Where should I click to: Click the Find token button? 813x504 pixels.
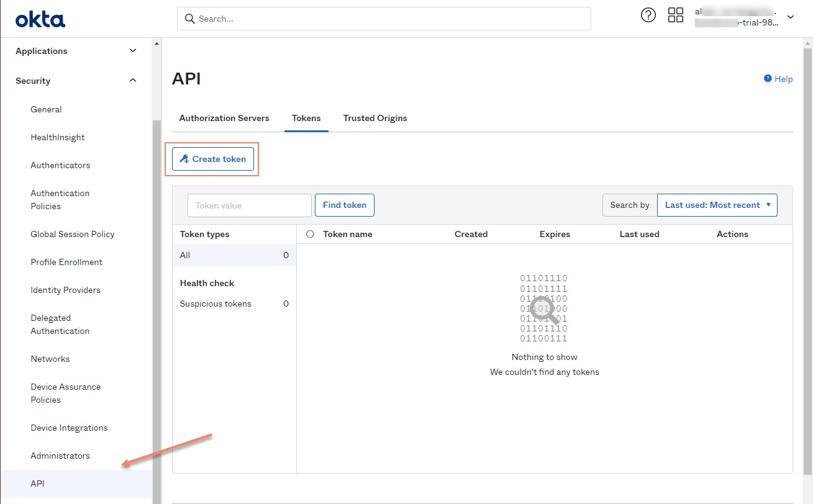[x=344, y=205]
